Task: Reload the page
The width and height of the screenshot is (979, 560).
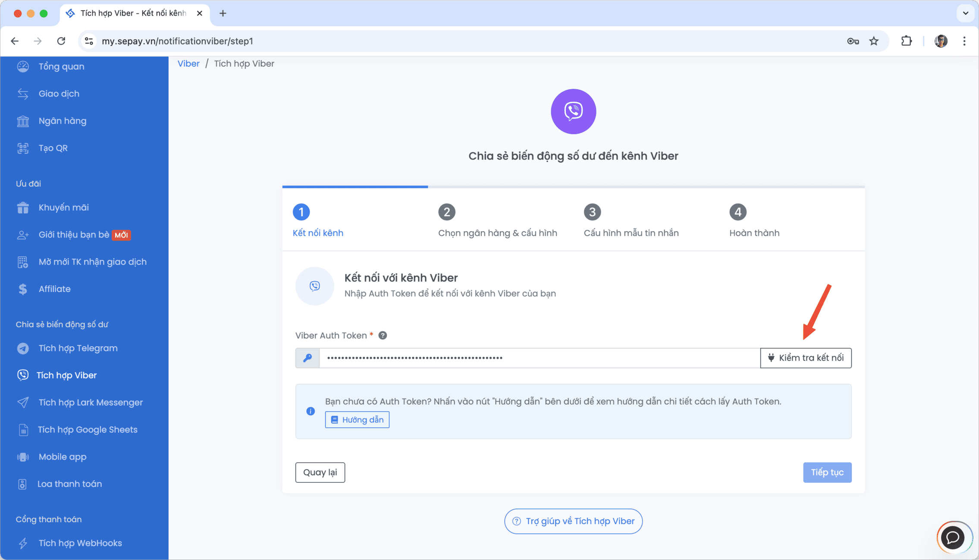Action: (61, 41)
